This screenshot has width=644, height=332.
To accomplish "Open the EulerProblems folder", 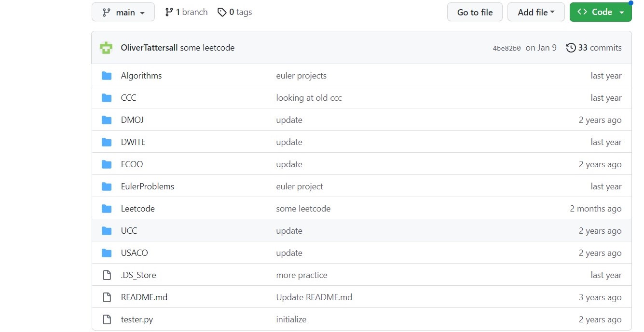I will pyautogui.click(x=147, y=186).
